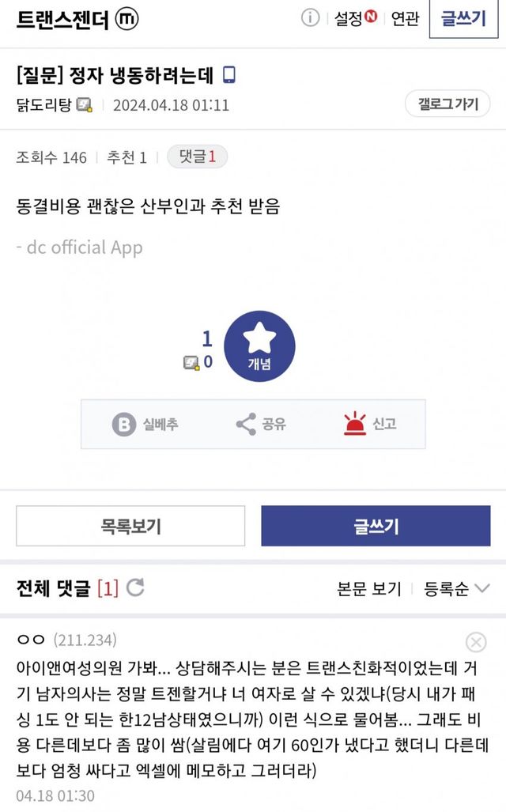Image resolution: width=506 pixels, height=812 pixels.
Task: Jump to comments via 댓글 1 badge
Action: coord(197,157)
